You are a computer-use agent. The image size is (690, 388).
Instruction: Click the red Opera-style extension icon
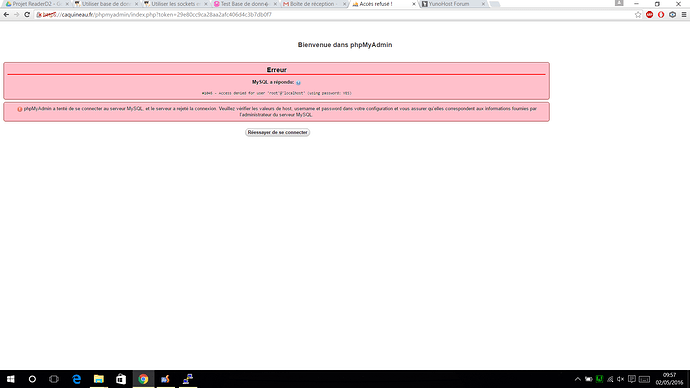(x=661, y=15)
